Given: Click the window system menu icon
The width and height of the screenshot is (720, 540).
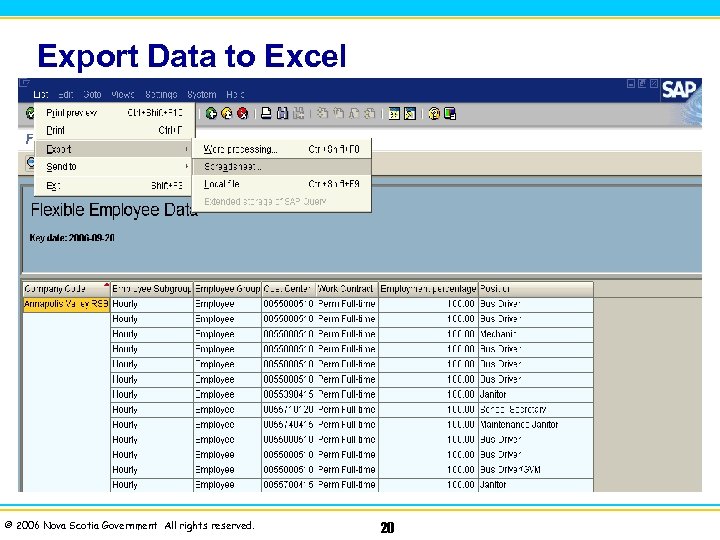Looking at the screenshot, I should (x=25, y=83).
